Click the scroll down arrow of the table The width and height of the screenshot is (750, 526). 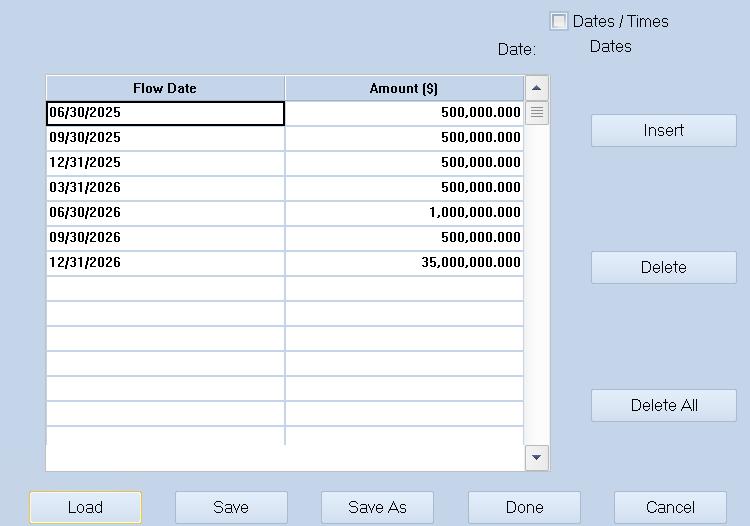pos(537,458)
